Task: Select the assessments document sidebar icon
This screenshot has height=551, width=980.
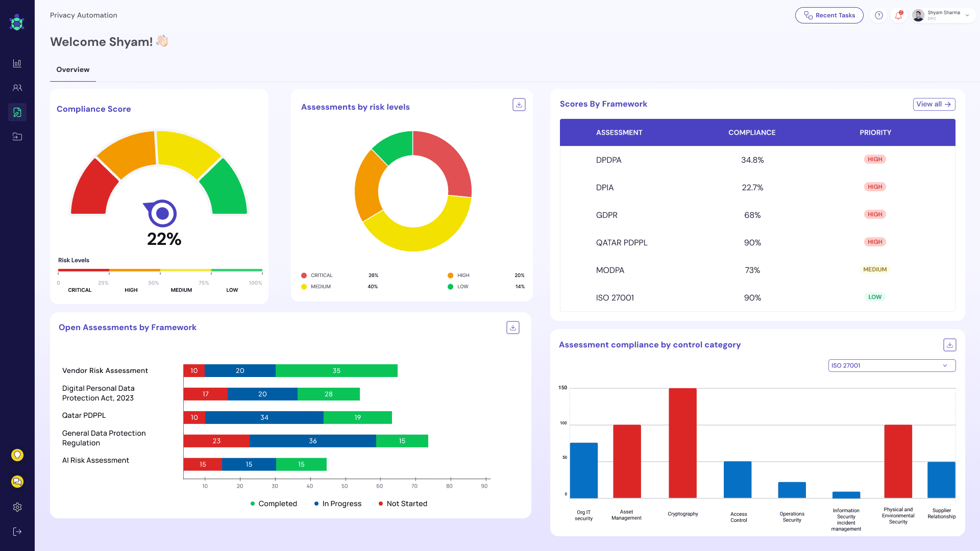Action: [x=17, y=112]
